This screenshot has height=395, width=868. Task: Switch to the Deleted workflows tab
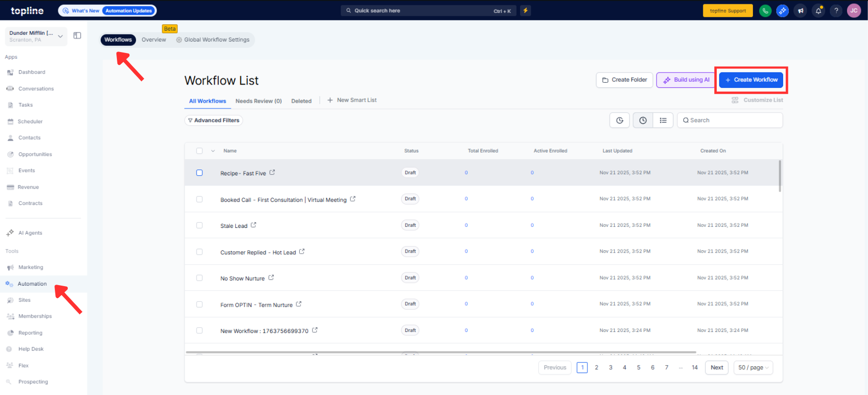click(x=302, y=101)
